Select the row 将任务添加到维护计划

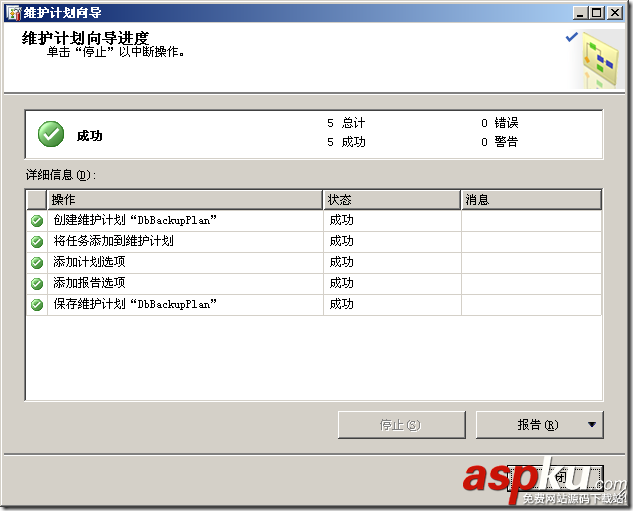[314, 242]
